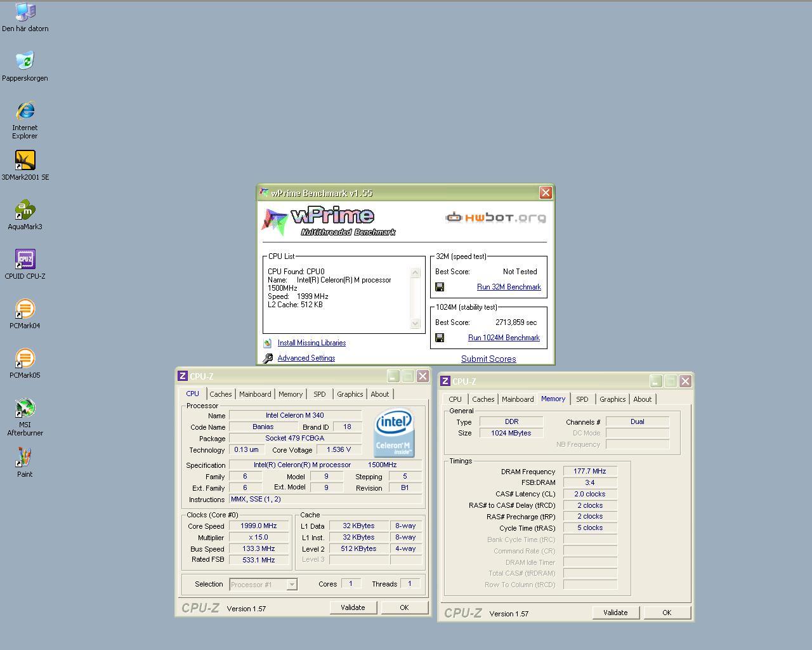
Task: Click the Install Missing Libraries icon
Action: (x=268, y=343)
